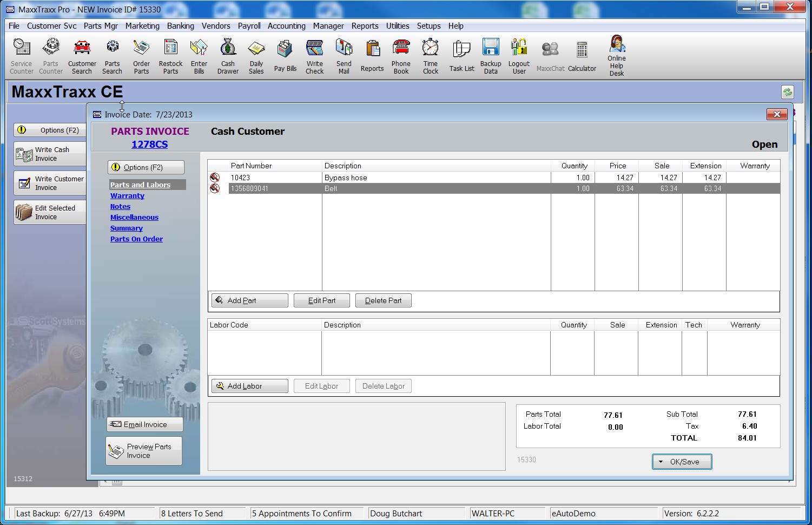
Task: Select the Belt description cell
Action: pos(437,188)
